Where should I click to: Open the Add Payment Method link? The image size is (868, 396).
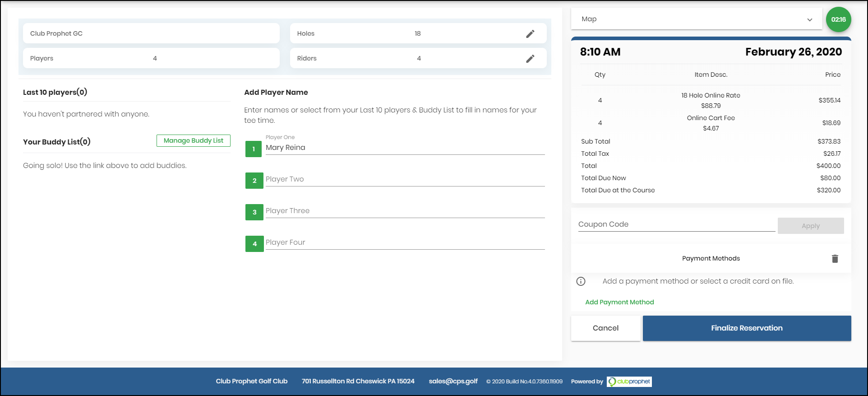coord(619,302)
